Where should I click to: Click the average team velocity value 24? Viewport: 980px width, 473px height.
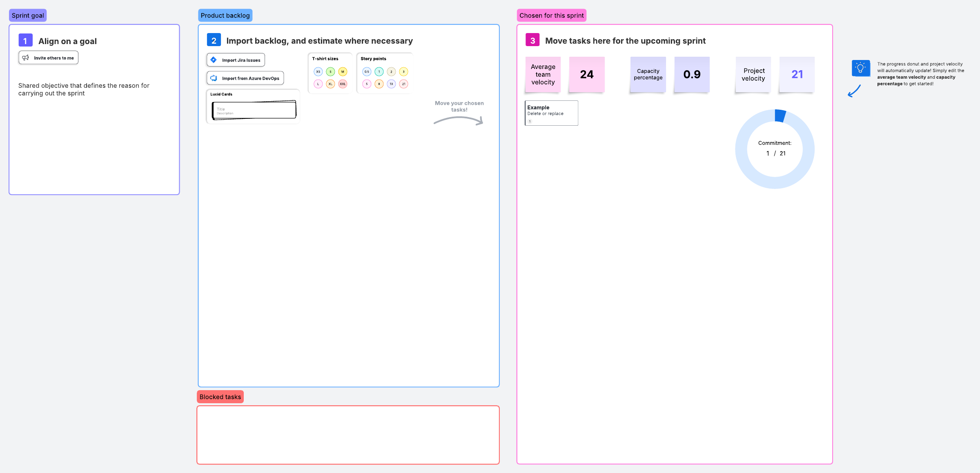click(587, 74)
